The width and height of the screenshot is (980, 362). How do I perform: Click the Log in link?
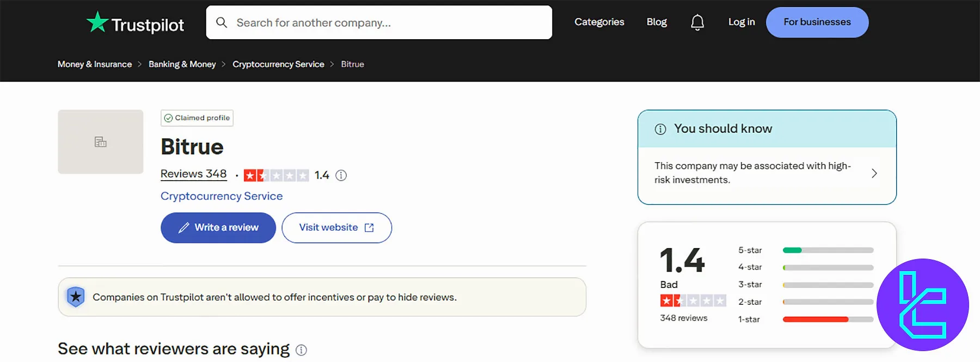tap(742, 22)
